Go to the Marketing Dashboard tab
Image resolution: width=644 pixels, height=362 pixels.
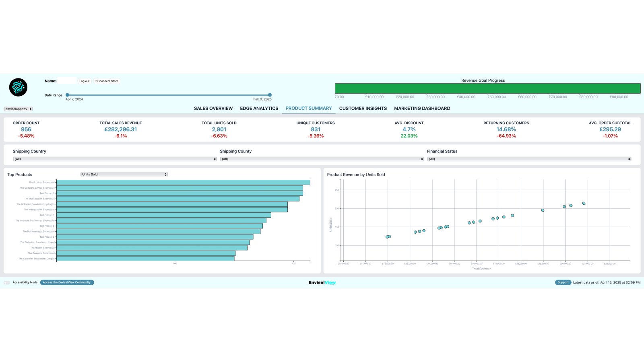(422, 108)
